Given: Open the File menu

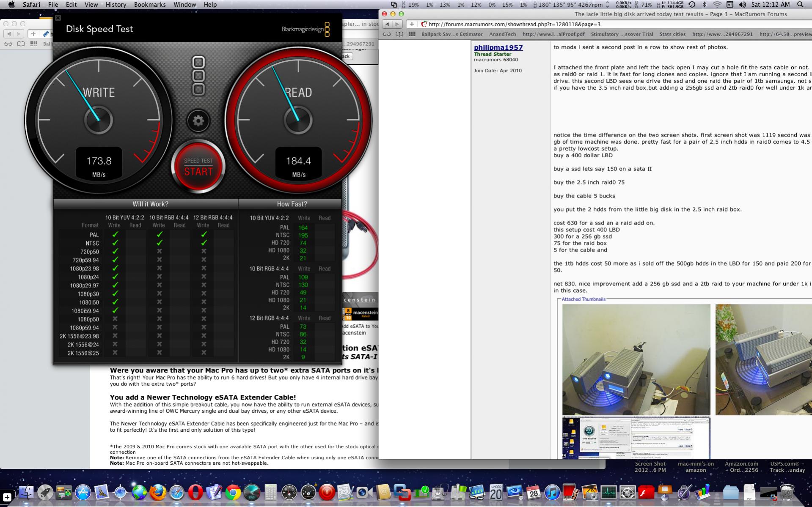Looking at the screenshot, I should point(53,5).
